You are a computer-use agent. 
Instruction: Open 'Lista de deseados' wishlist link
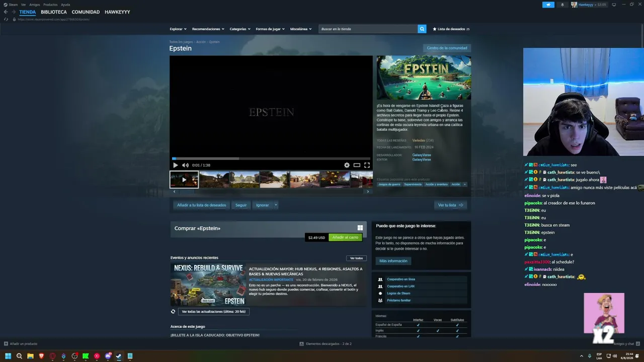[x=451, y=29]
